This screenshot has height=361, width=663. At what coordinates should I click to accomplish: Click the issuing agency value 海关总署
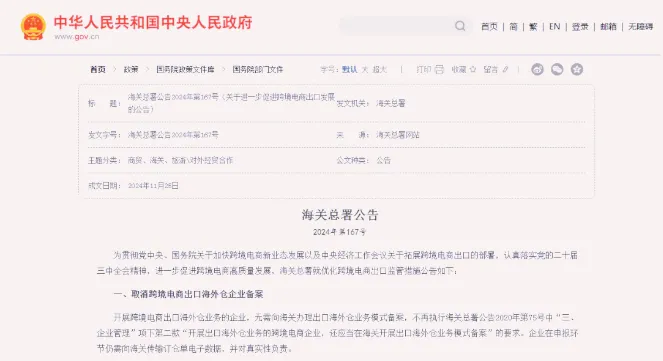(391, 103)
